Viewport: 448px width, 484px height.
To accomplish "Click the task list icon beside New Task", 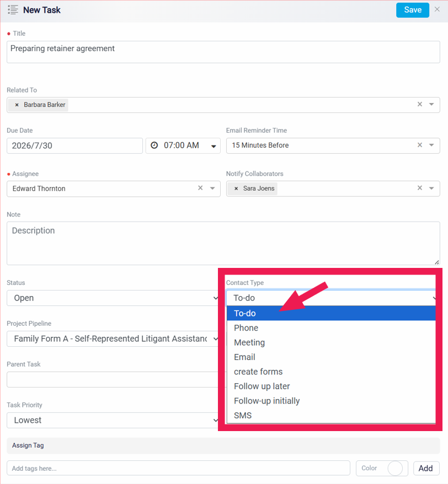I will pyautogui.click(x=13, y=10).
